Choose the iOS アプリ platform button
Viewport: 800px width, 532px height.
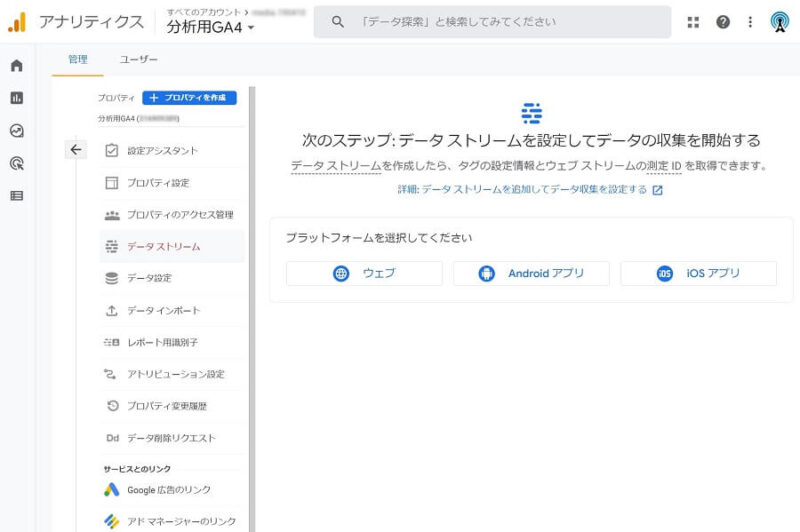pyautogui.click(x=698, y=273)
